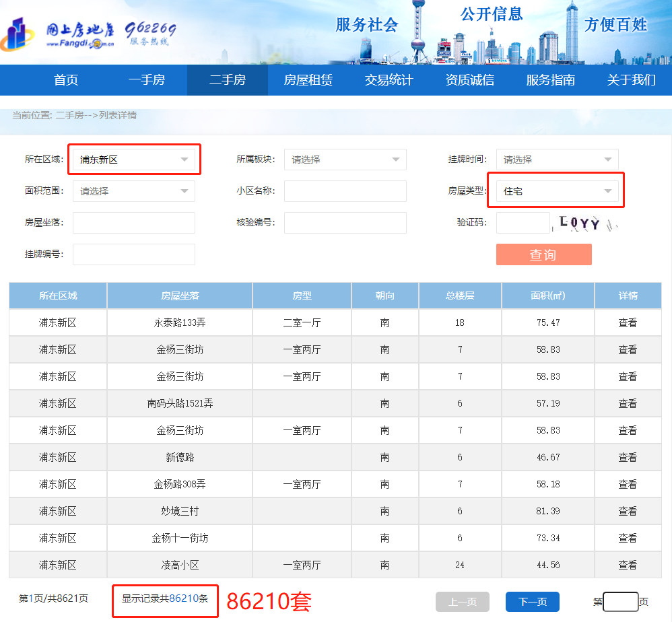Click the 凌高小区 address cell
Screen dimensions: 672x622
click(x=180, y=565)
